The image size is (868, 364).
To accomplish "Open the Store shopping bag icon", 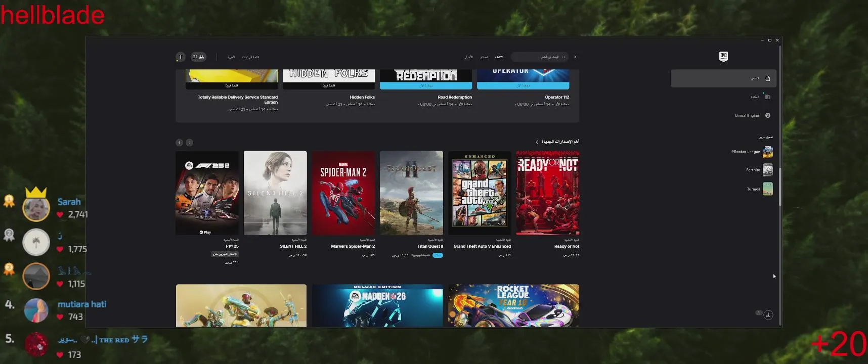I will pos(768,78).
